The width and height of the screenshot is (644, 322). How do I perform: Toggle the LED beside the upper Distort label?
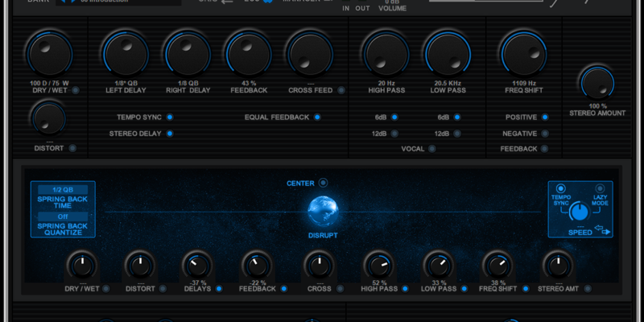point(72,148)
